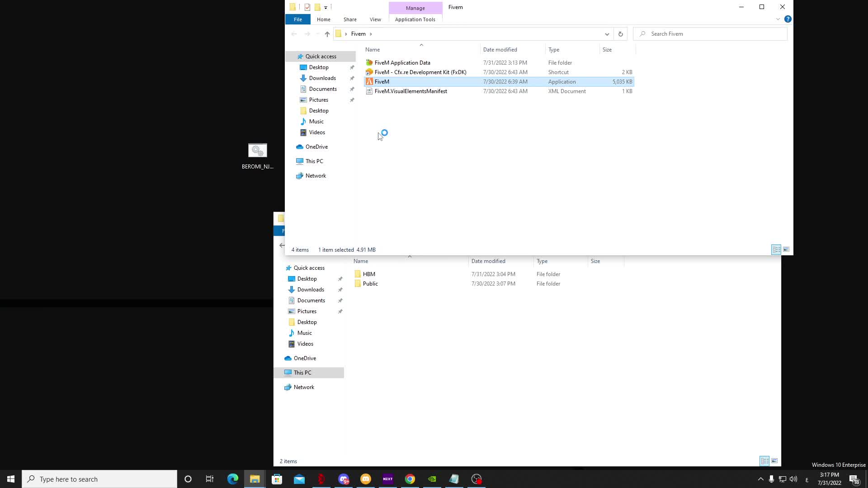This screenshot has width=868, height=488.
Task: Open Quick Access Toolbar customize dropdown
Action: [325, 7]
